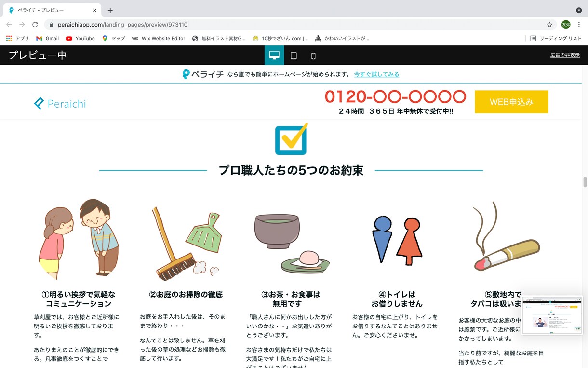Bookmark this page with the star icon
Viewport: 588px width, 368px height.
coord(549,25)
